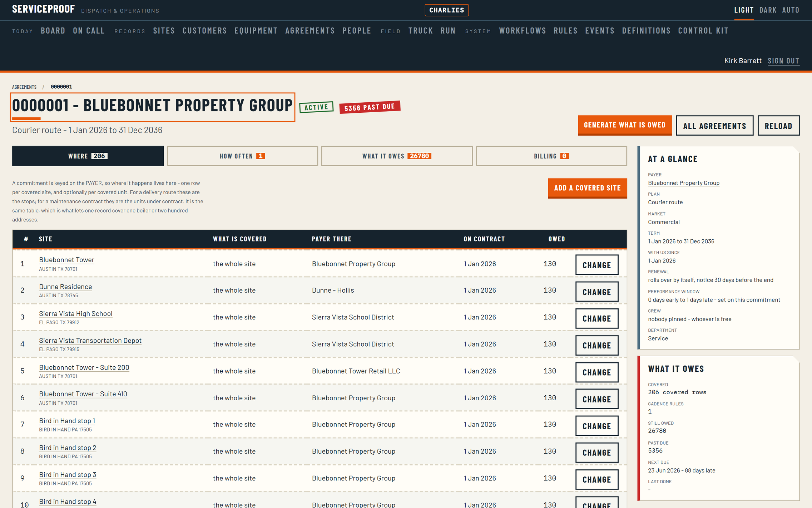Open payer Bluebonnet Property Group in At a Glance

coord(684,183)
